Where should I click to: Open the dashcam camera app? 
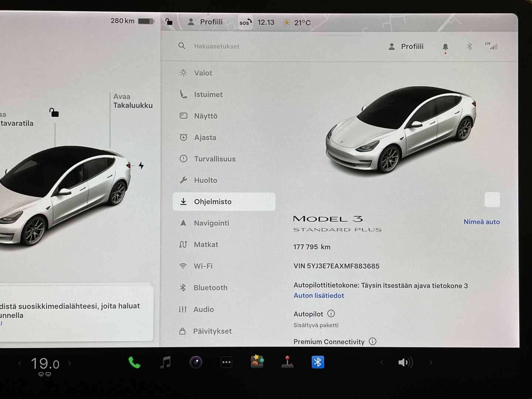196,362
